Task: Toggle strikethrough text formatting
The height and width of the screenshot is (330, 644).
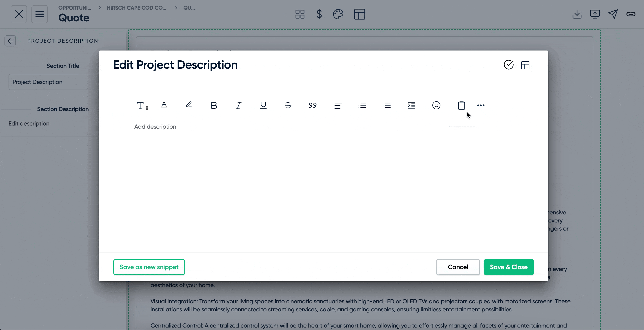Action: pyautogui.click(x=288, y=105)
